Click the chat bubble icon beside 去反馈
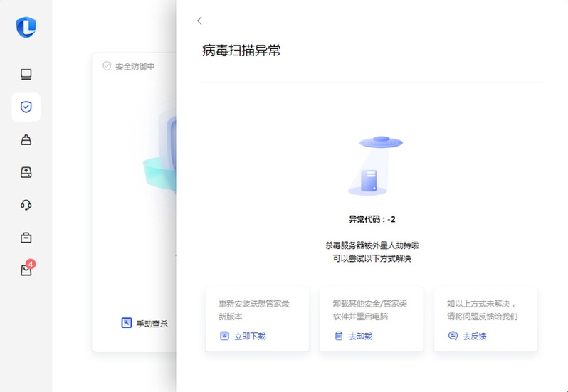The height and width of the screenshot is (392, 568). pyautogui.click(x=453, y=336)
